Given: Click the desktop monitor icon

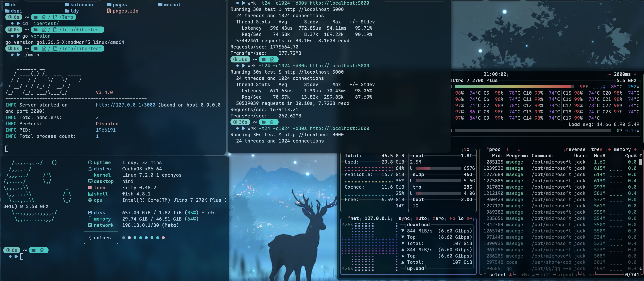Looking at the screenshot, I should point(90,181).
